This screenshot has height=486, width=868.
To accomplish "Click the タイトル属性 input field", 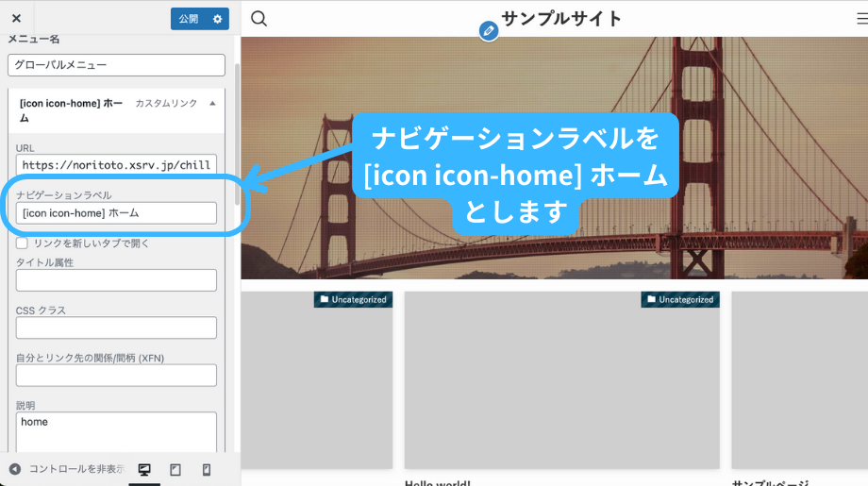I will click(116, 280).
